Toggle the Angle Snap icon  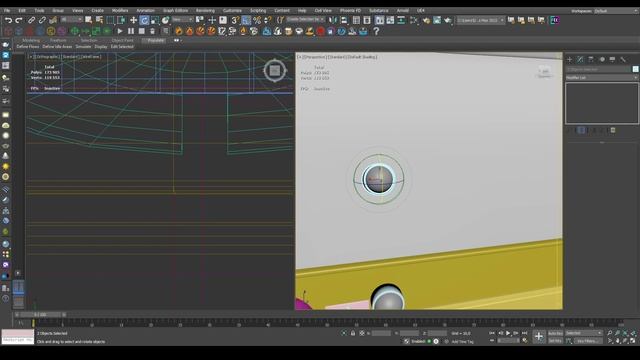pos(246,20)
